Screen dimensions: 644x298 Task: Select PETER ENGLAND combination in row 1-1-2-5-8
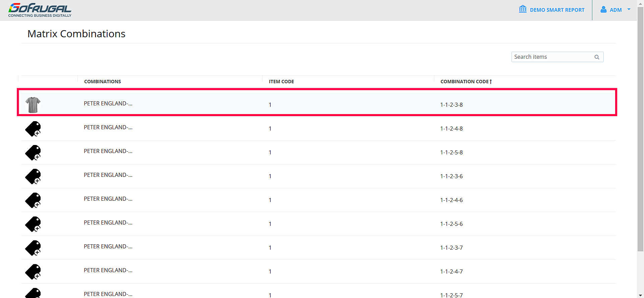tap(108, 151)
